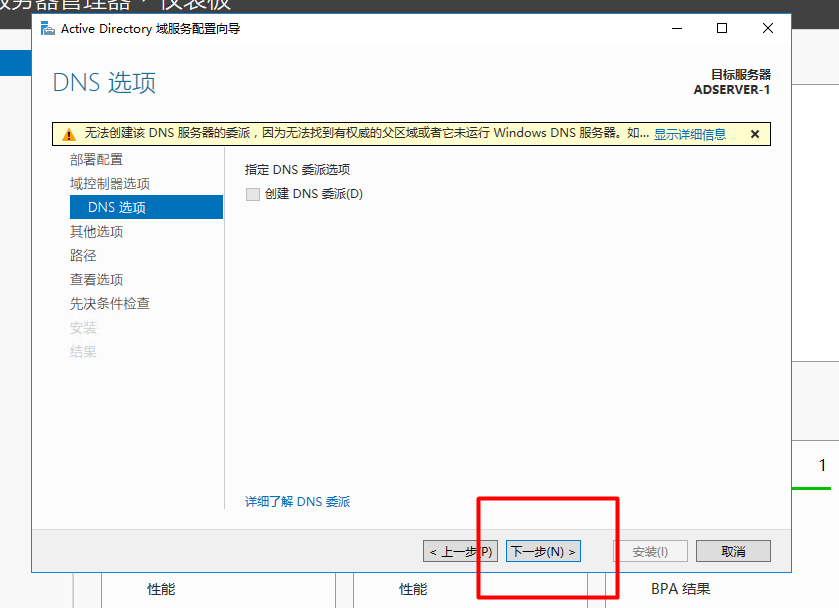Click the left 性能 entry in Server Manager
Image resolution: width=839 pixels, height=608 pixels.
tap(161, 589)
